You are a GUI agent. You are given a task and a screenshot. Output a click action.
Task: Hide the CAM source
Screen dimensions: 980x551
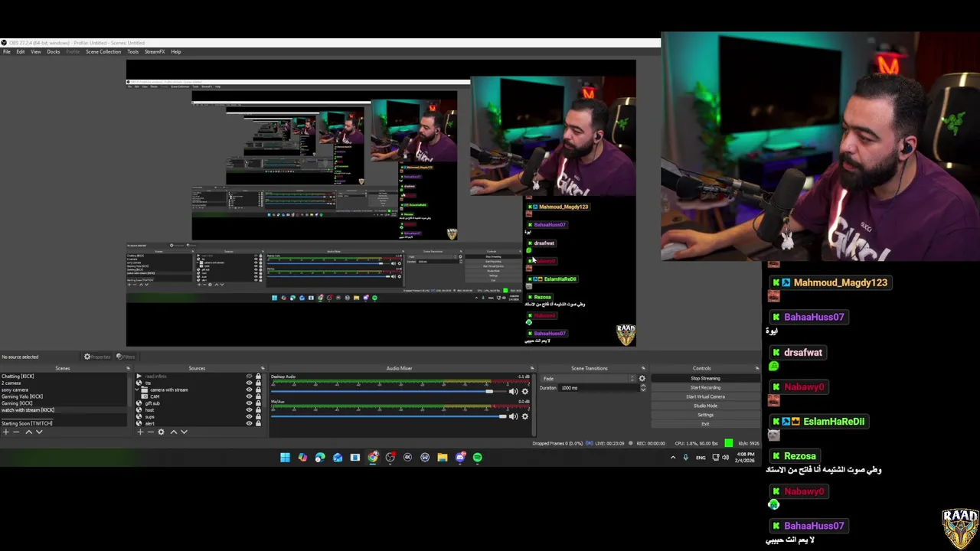click(249, 396)
